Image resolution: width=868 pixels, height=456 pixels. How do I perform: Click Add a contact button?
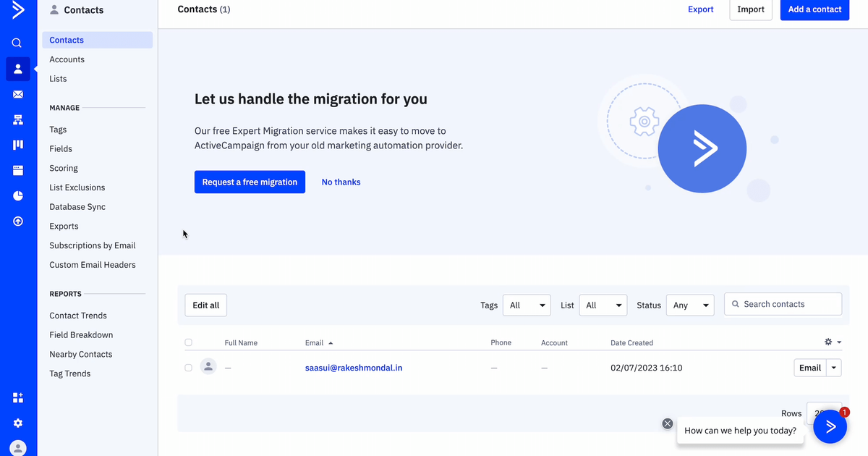click(x=814, y=9)
